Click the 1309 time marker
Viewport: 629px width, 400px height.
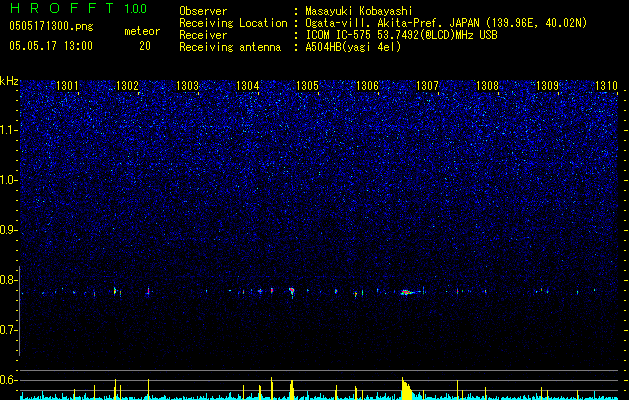[548, 86]
